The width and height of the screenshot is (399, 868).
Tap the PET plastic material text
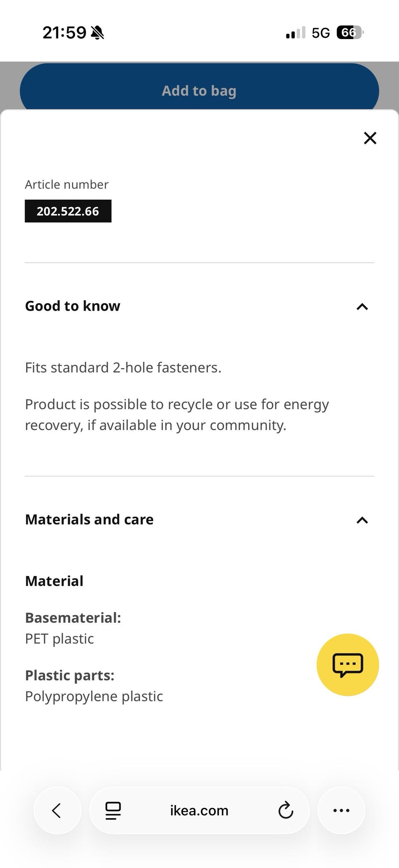59,639
